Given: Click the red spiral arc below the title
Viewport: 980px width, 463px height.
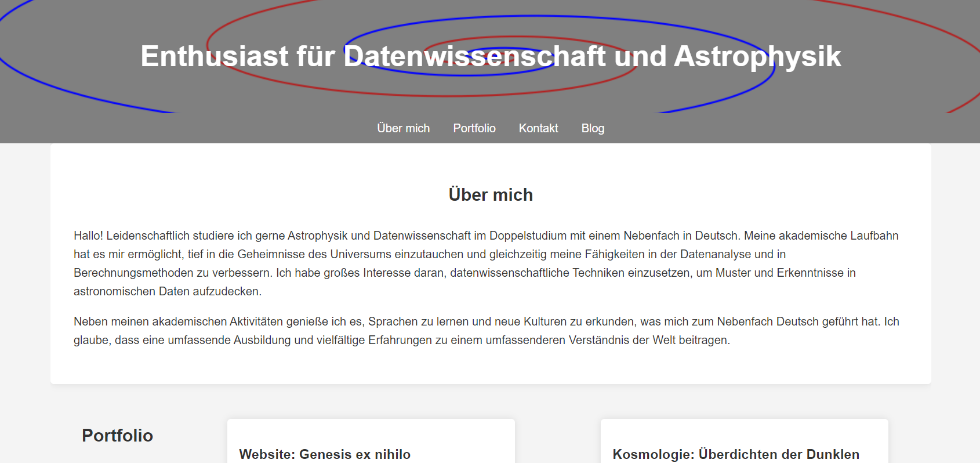Looking at the screenshot, I should coord(464,95).
